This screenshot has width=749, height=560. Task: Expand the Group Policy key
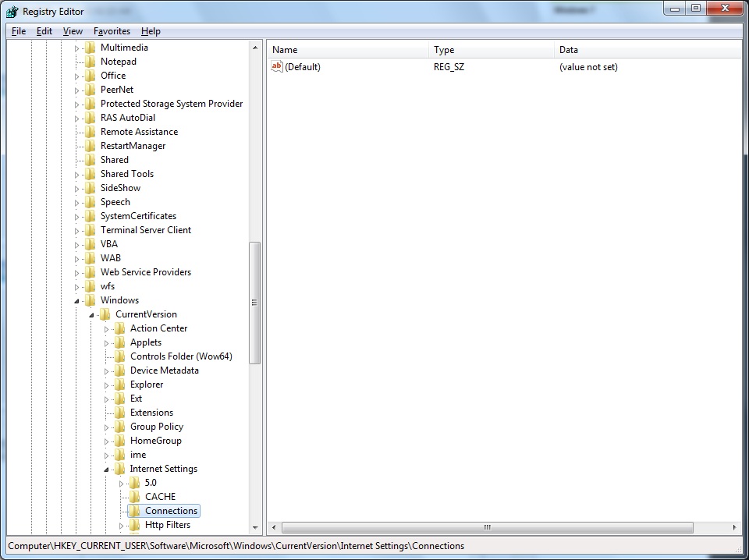click(106, 427)
